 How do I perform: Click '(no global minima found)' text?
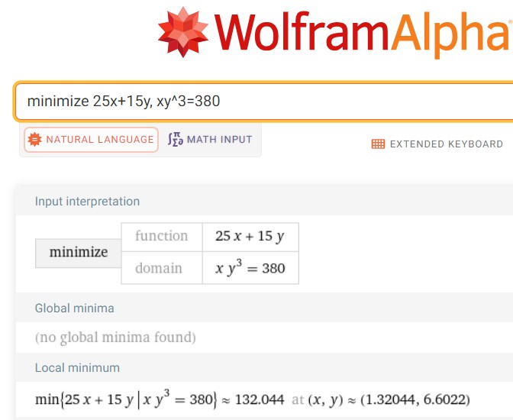click(x=115, y=338)
